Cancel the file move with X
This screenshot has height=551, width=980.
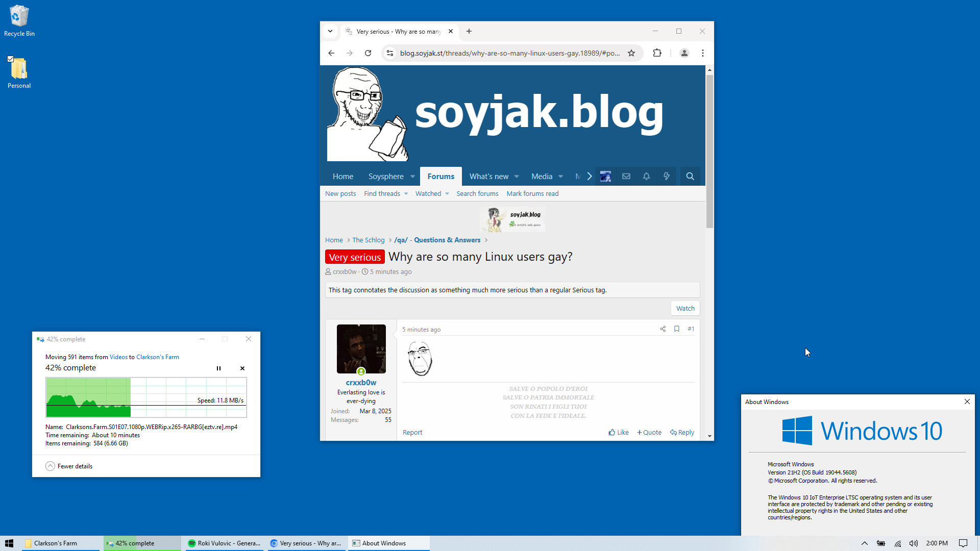coord(242,368)
